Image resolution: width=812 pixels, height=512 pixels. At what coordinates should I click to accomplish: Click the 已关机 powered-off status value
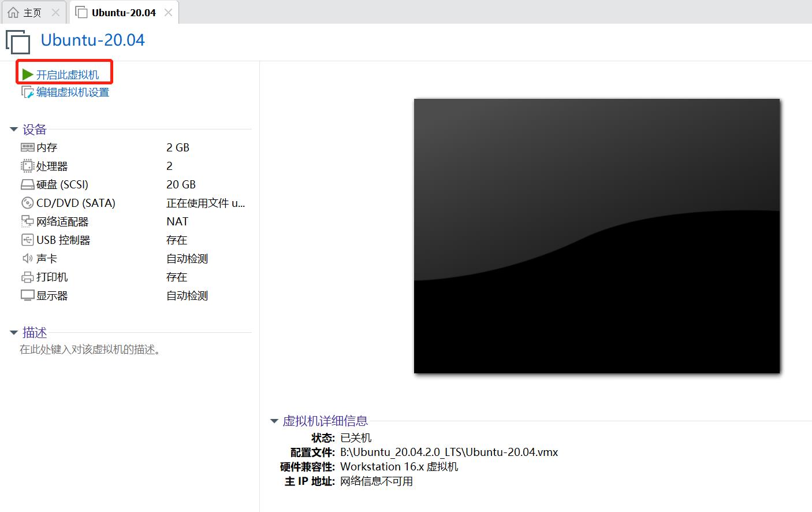click(x=356, y=437)
